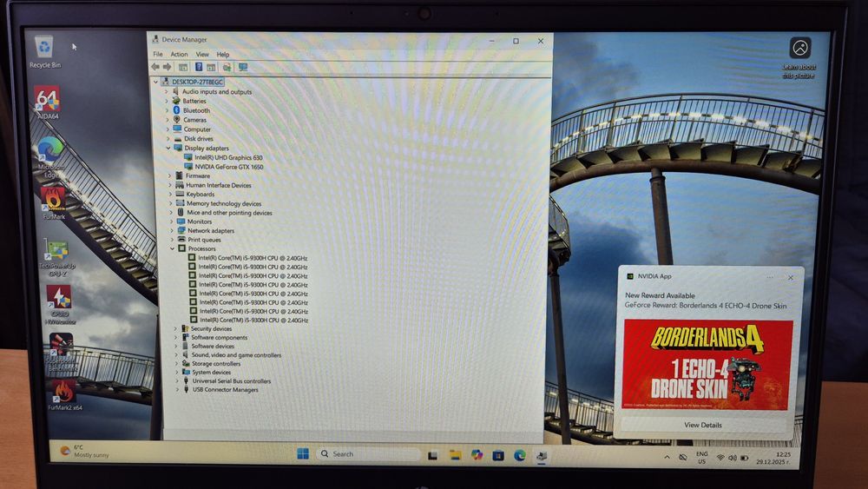The width and height of the screenshot is (868, 489).
Task: Click the Recycle Bin desktop icon
Action: click(x=44, y=51)
